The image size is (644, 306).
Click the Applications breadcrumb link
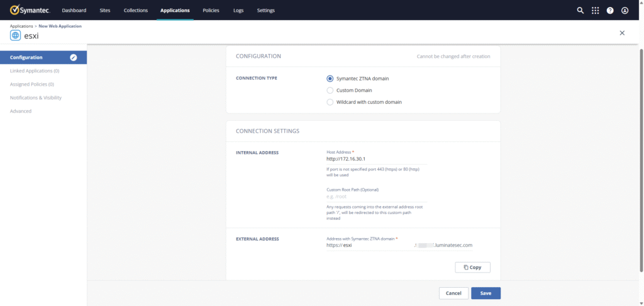click(x=21, y=26)
